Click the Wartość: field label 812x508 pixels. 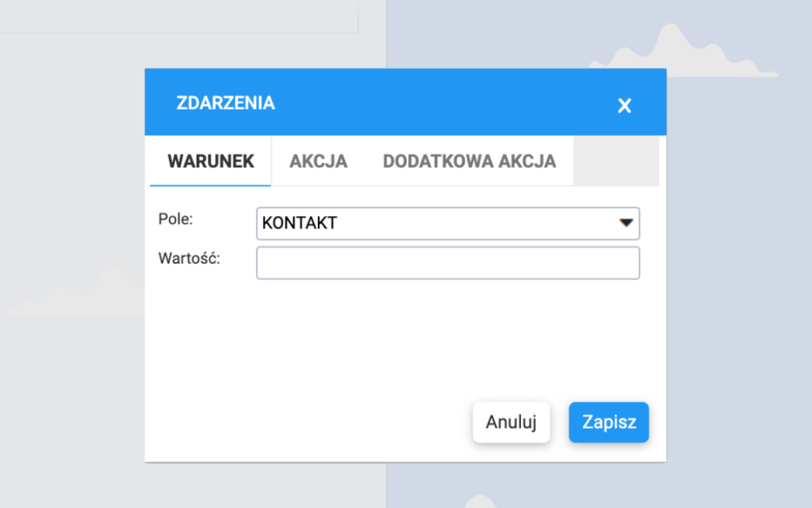[189, 257]
